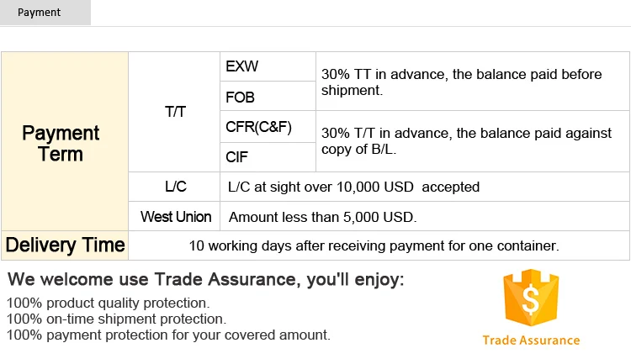Click the 100% on-time shipment protection line
This screenshot has height=364, width=631.
116,319
